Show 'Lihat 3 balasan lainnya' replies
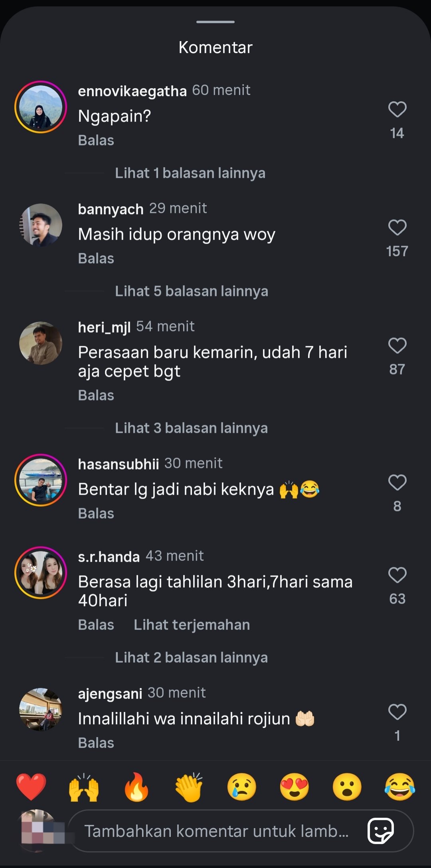The width and height of the screenshot is (431, 868). tap(191, 428)
